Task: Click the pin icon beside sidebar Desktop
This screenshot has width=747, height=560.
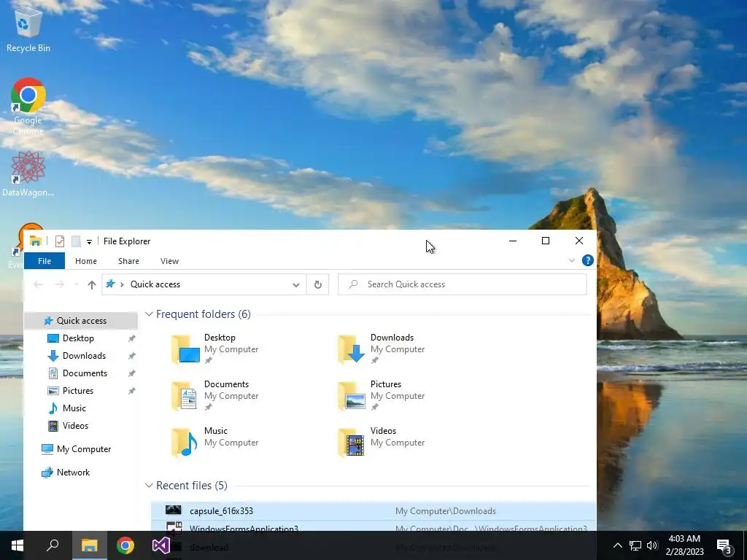Action: coord(131,338)
